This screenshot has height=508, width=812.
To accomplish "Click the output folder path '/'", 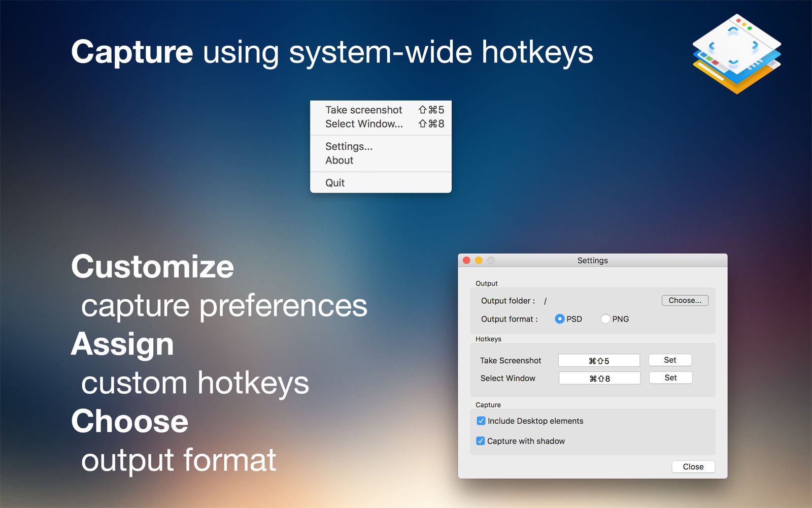I will tap(546, 301).
